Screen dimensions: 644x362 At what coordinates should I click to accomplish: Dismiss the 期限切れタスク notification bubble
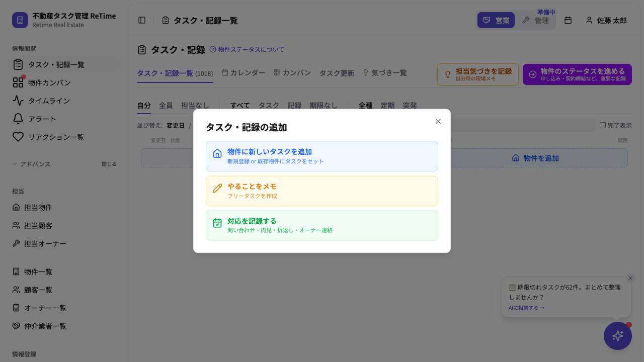pyautogui.click(x=630, y=278)
